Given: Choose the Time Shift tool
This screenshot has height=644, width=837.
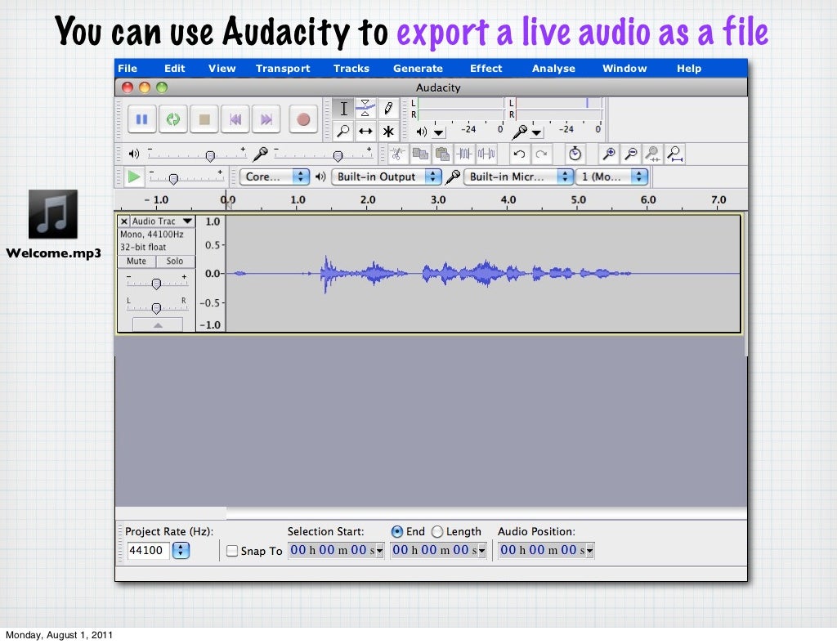Looking at the screenshot, I should [x=365, y=131].
